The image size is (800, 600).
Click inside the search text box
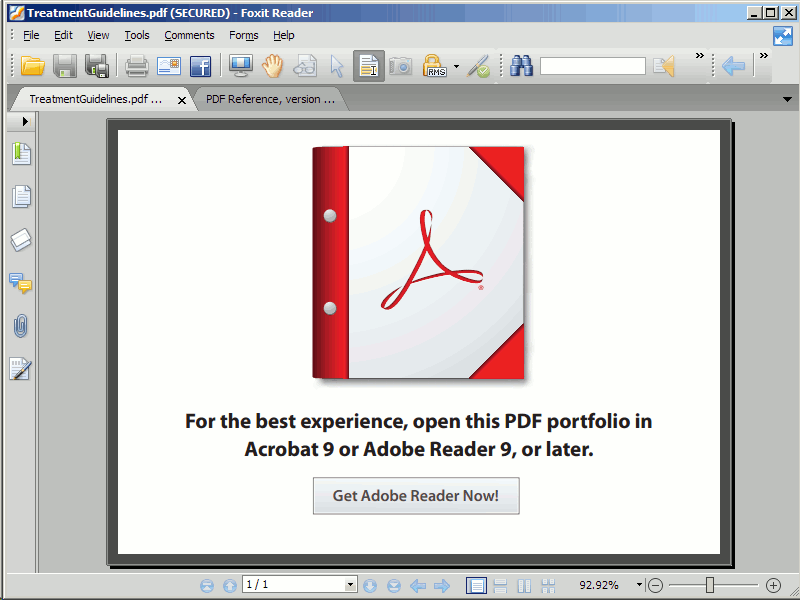tap(593, 66)
